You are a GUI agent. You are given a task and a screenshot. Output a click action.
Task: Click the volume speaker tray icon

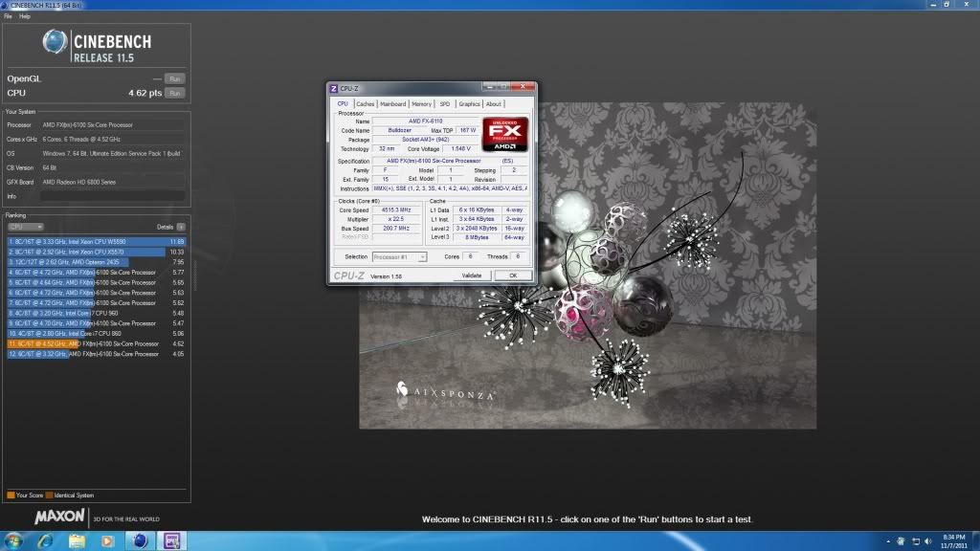coord(927,541)
